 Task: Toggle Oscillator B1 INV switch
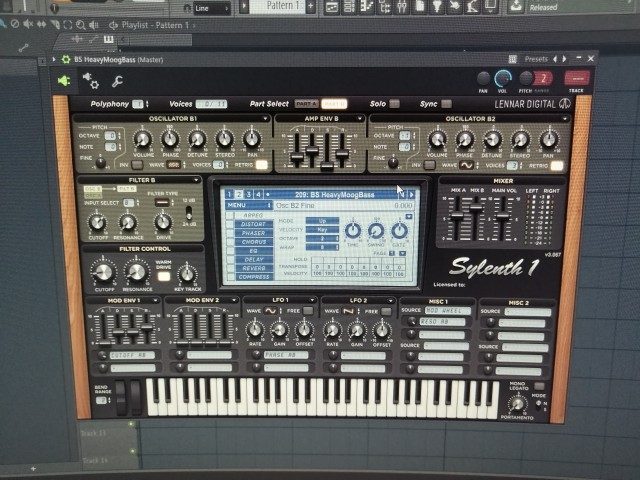[x=137, y=165]
